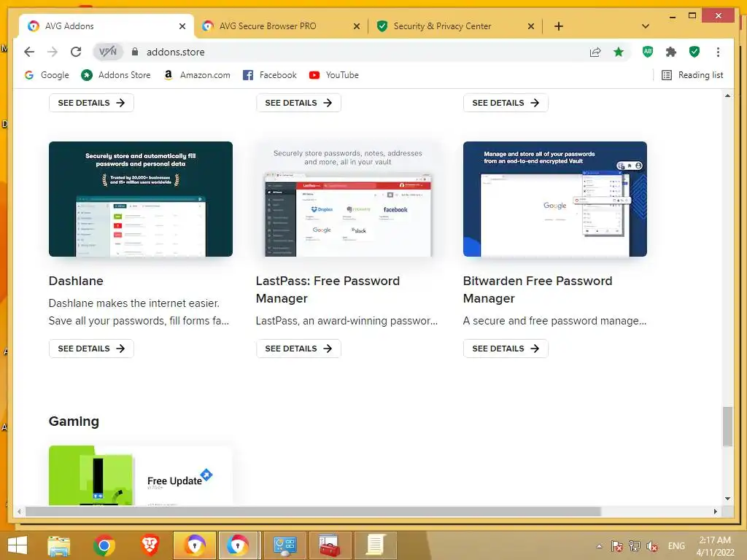Open Security & Privacy green shield icon

694,52
